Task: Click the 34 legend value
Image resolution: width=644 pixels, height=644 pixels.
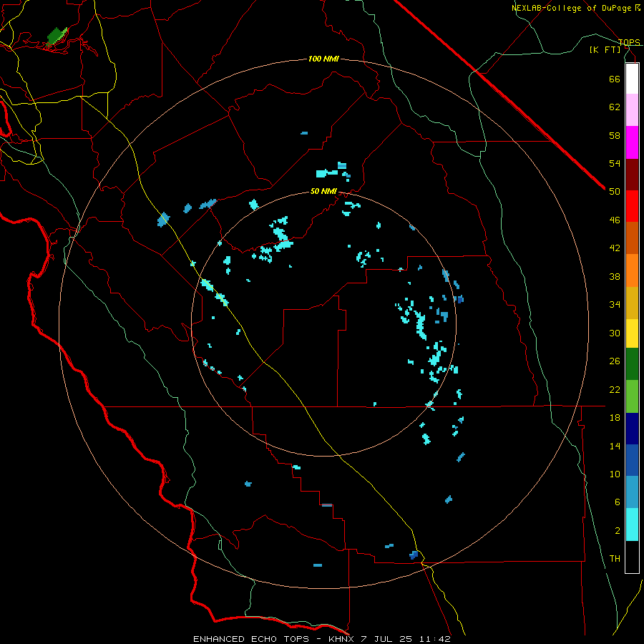Action: click(615, 305)
